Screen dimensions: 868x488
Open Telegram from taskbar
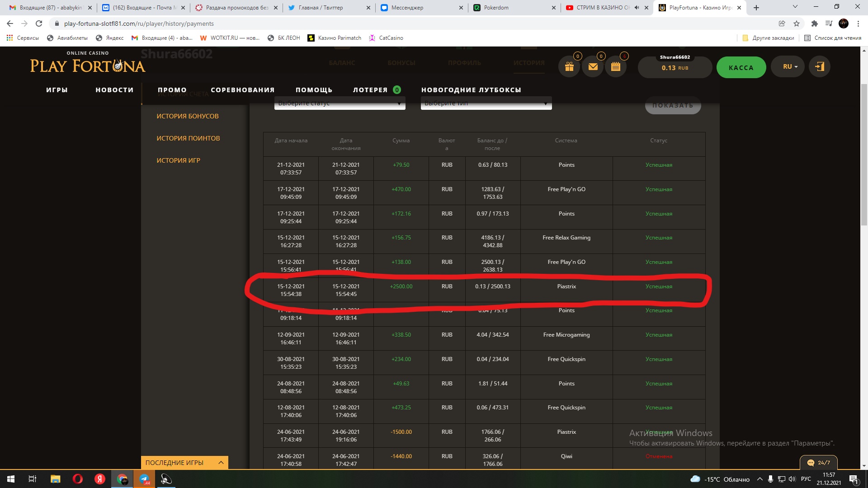click(144, 479)
